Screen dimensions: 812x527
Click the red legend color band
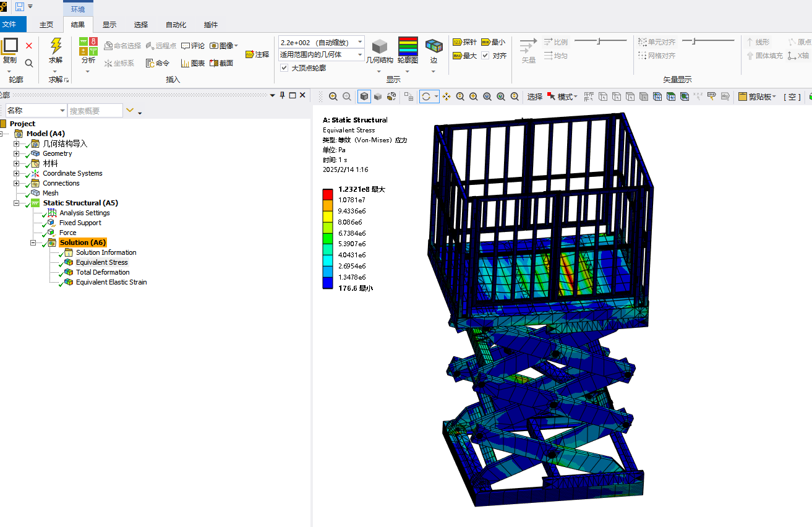(x=328, y=194)
